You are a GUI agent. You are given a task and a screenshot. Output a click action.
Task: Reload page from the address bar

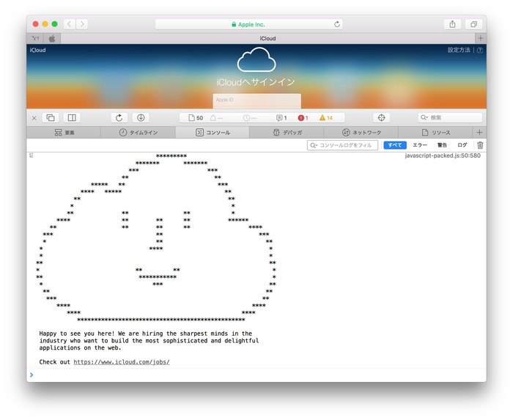point(337,24)
